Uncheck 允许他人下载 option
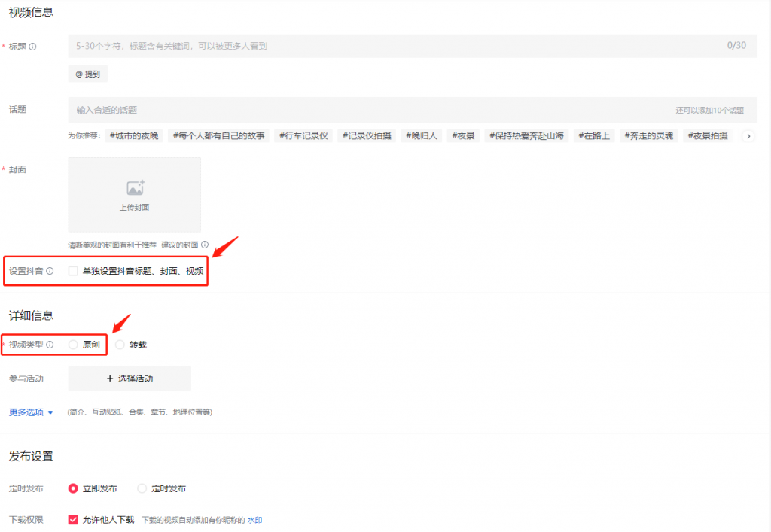Image resolution: width=771 pixels, height=532 pixels. 72,518
